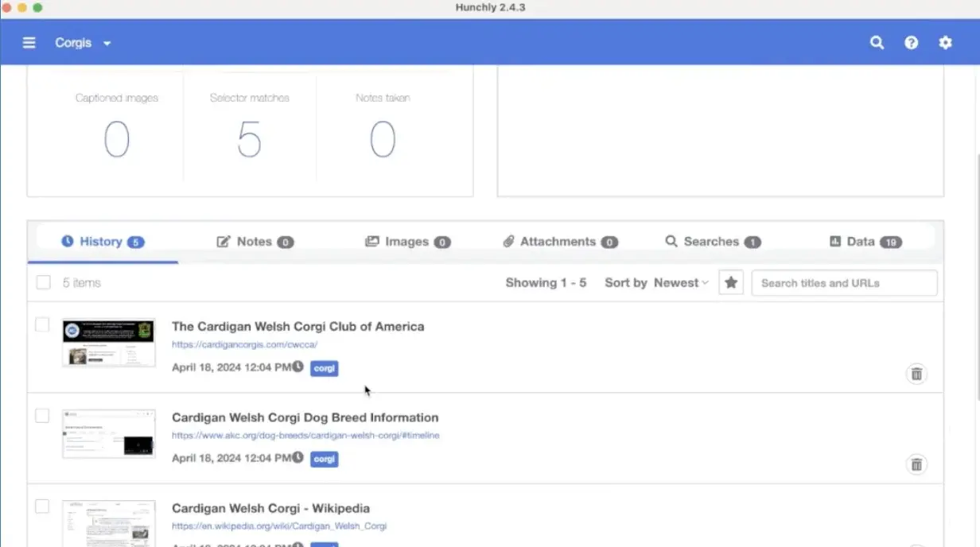Image resolution: width=980 pixels, height=547 pixels.
Task: Click the search magnifier in the top bar
Action: tap(877, 42)
